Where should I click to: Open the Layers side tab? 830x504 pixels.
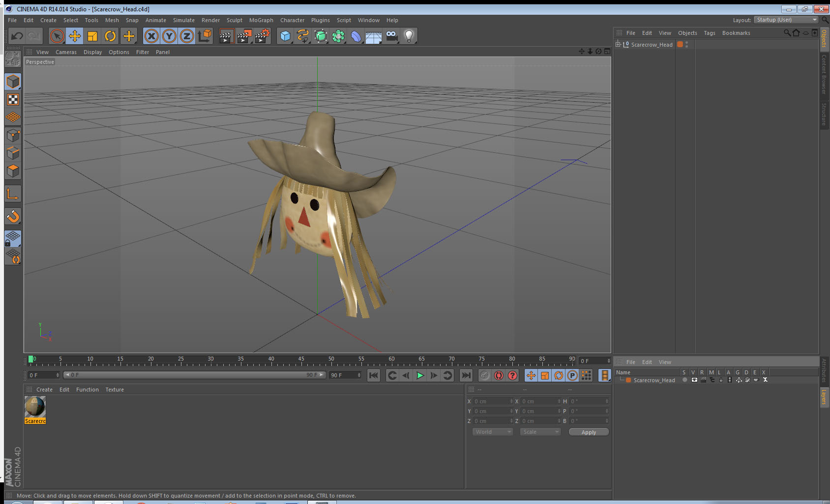[824, 397]
